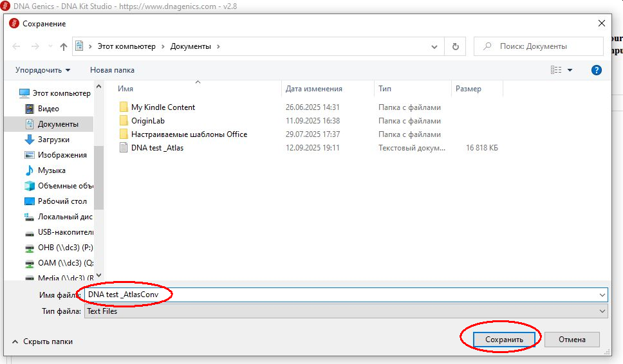Expand the file name history dropdown

click(x=602, y=295)
